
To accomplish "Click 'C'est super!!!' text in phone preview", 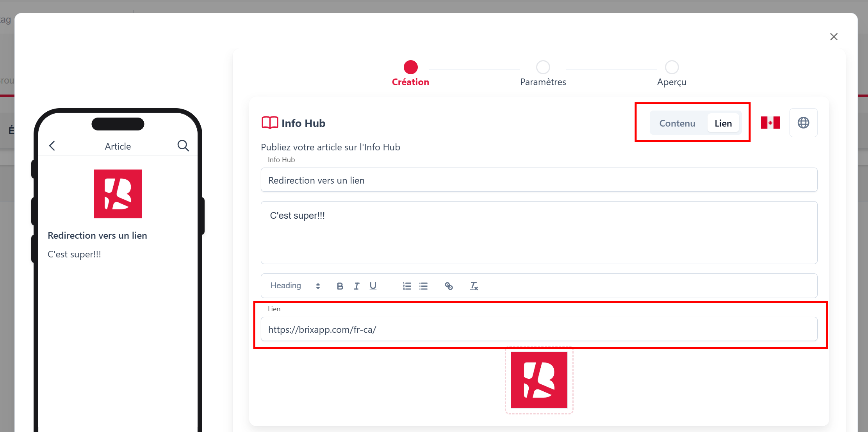I will click(x=74, y=254).
